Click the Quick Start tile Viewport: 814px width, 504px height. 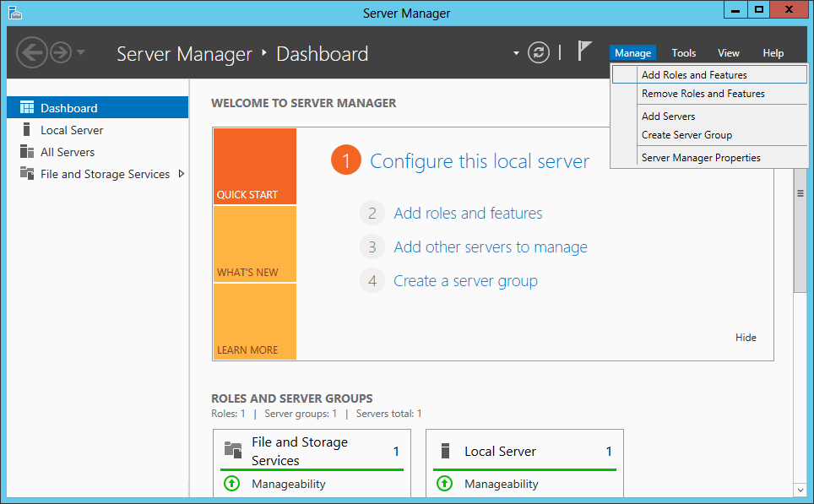click(x=255, y=166)
